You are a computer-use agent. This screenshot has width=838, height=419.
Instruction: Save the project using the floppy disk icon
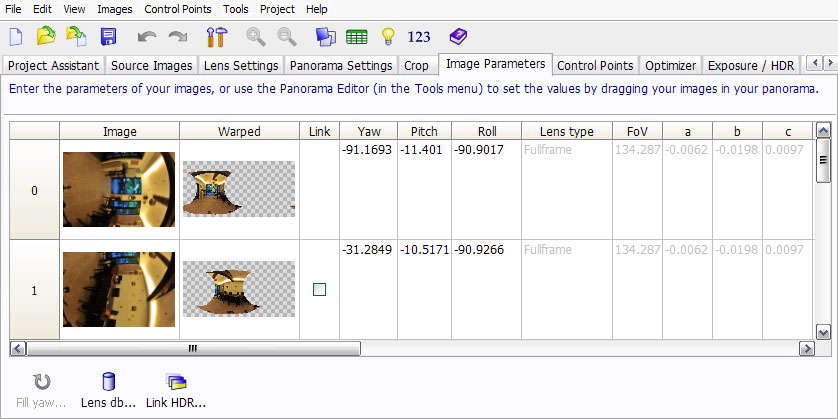[108, 37]
